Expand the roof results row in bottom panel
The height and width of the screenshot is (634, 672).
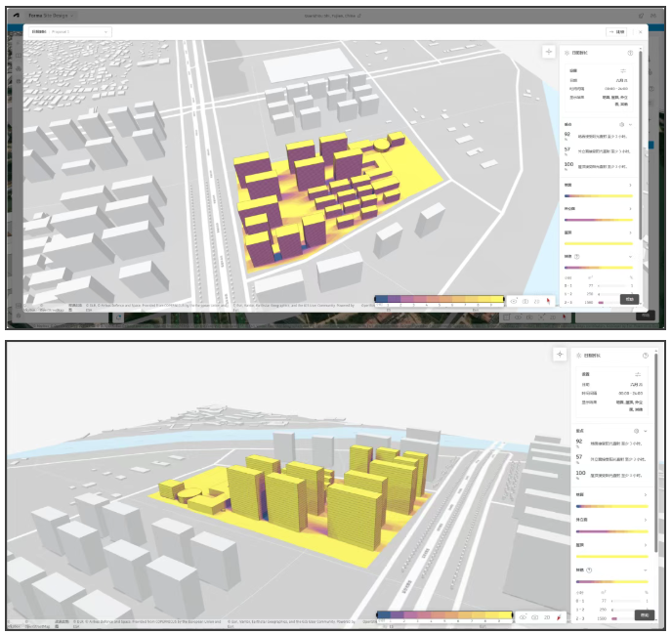(646, 545)
